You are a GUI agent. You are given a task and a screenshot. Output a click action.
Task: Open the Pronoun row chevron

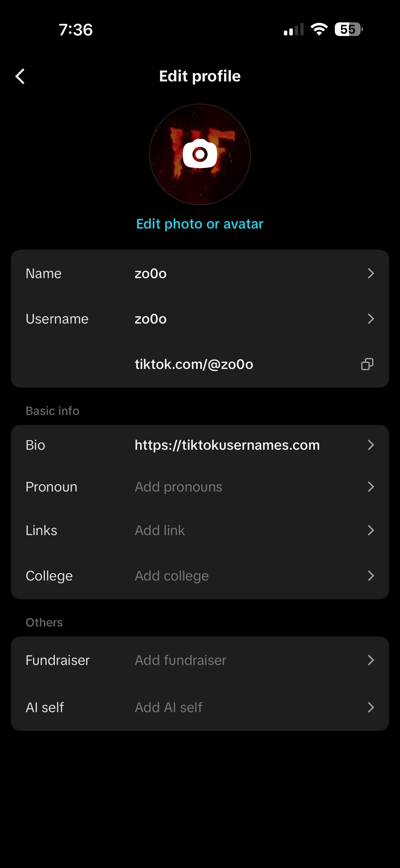(x=371, y=487)
